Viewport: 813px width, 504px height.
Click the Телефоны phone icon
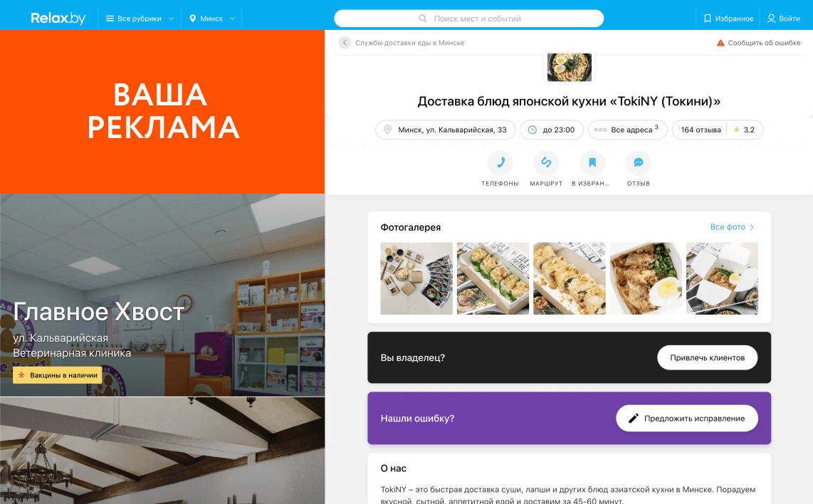click(x=500, y=163)
